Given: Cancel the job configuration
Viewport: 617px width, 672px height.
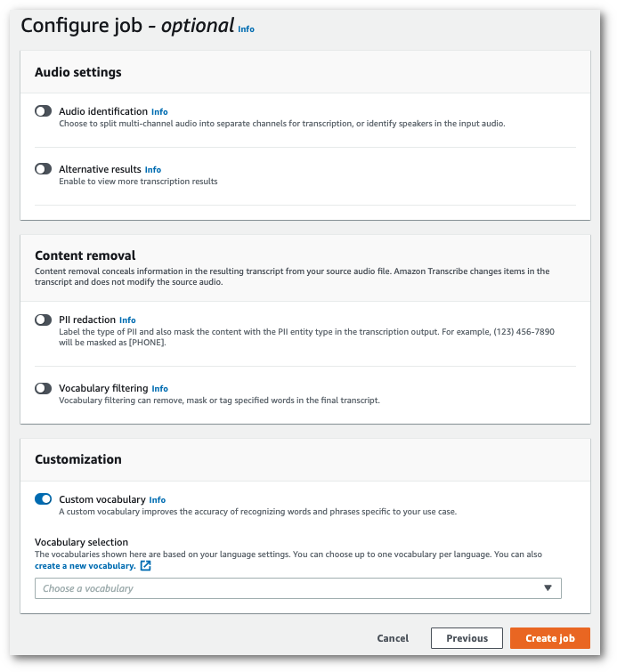Looking at the screenshot, I should pyautogui.click(x=393, y=638).
